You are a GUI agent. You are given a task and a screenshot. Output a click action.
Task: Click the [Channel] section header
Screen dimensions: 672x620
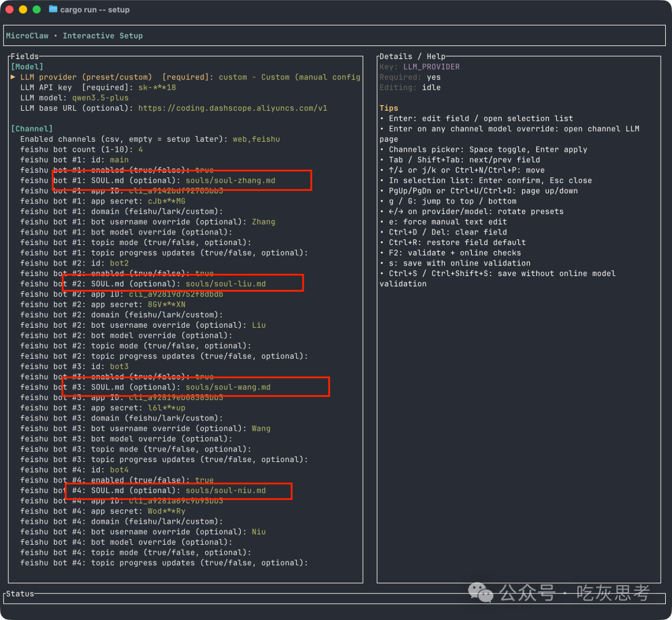click(32, 129)
